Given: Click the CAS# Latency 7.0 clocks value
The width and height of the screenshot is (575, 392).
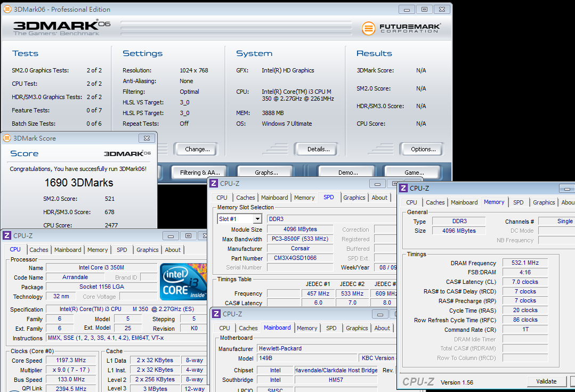Looking at the screenshot, I should click(525, 282).
